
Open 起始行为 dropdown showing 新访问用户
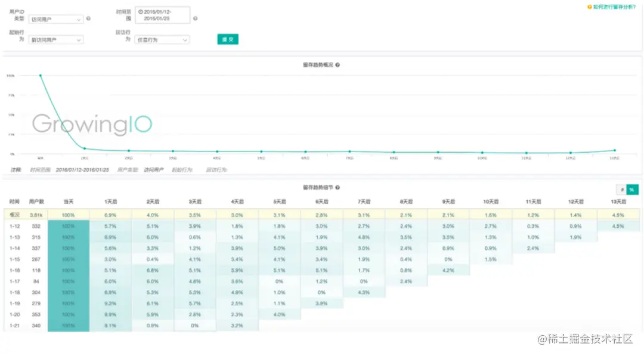56,40
